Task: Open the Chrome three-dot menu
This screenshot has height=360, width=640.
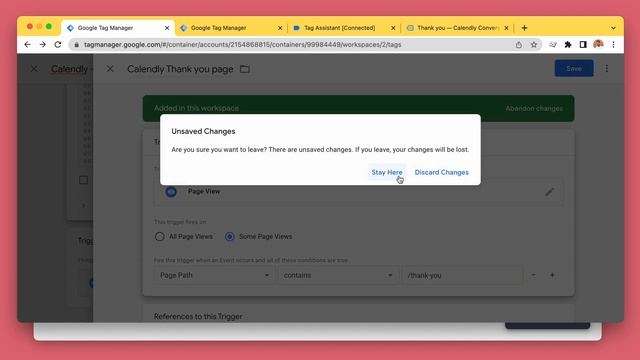Action: coord(613,44)
